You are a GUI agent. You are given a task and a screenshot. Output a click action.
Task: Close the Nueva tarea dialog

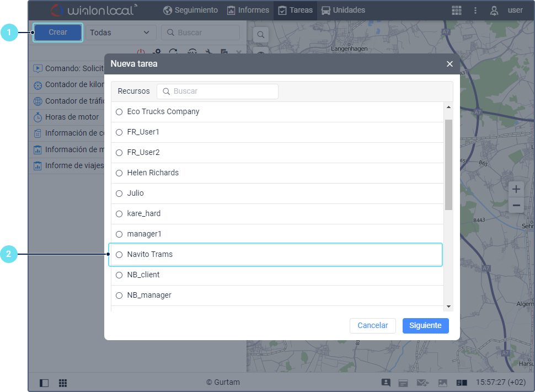tap(450, 64)
